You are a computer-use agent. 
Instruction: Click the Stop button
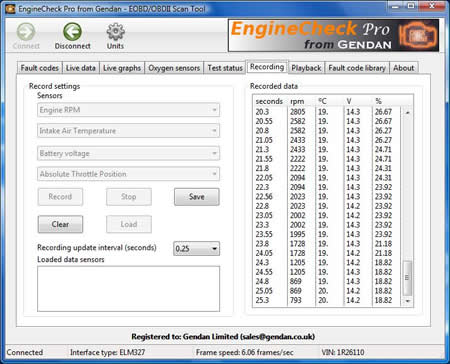click(129, 197)
